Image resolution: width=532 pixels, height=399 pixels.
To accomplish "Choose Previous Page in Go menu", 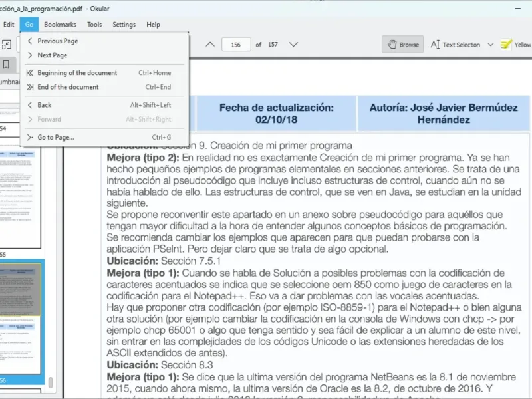I will [104, 41].
